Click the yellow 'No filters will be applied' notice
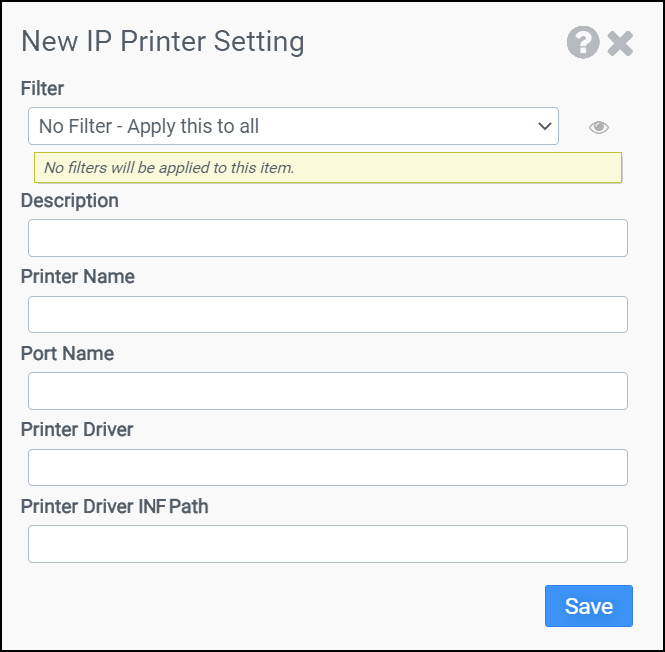The image size is (665, 652). 327,168
